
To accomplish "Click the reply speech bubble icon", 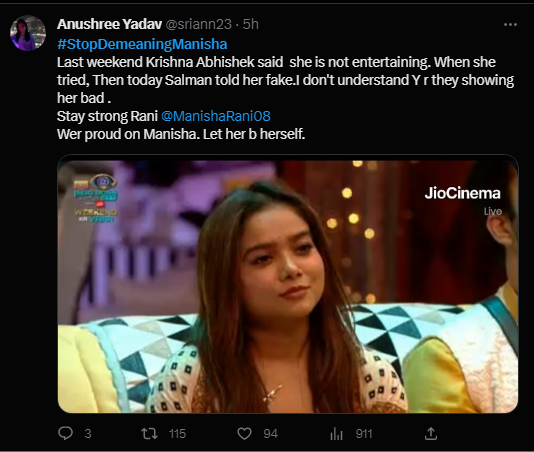I will tap(65, 433).
